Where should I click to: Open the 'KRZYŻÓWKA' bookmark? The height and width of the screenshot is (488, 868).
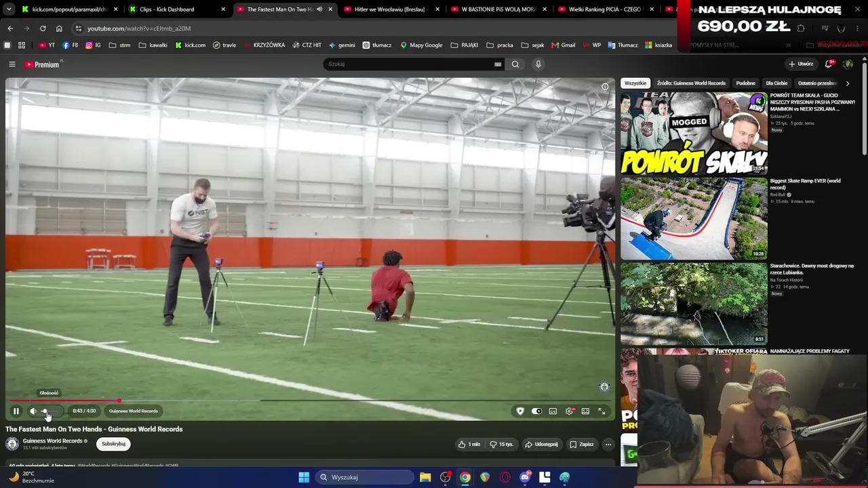pyautogui.click(x=264, y=45)
